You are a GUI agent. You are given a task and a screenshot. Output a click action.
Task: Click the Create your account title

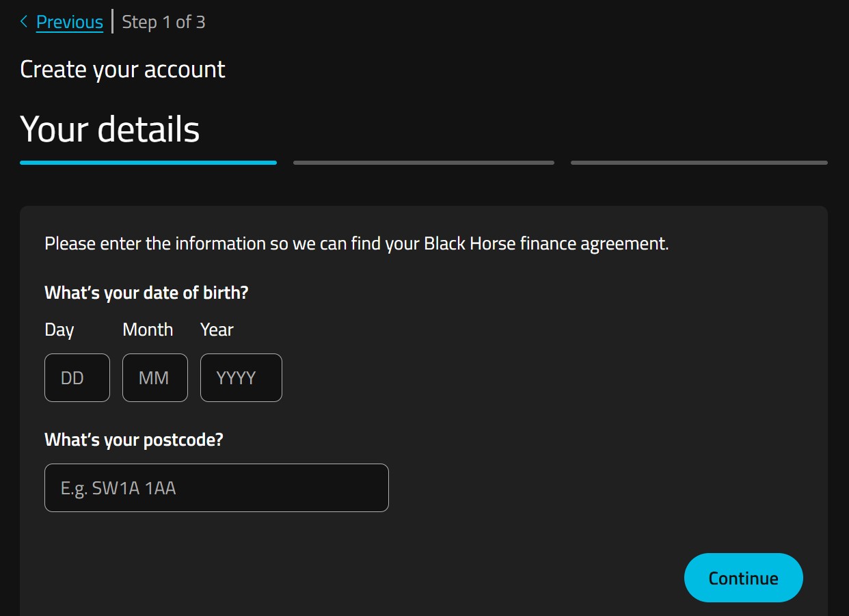coord(122,70)
